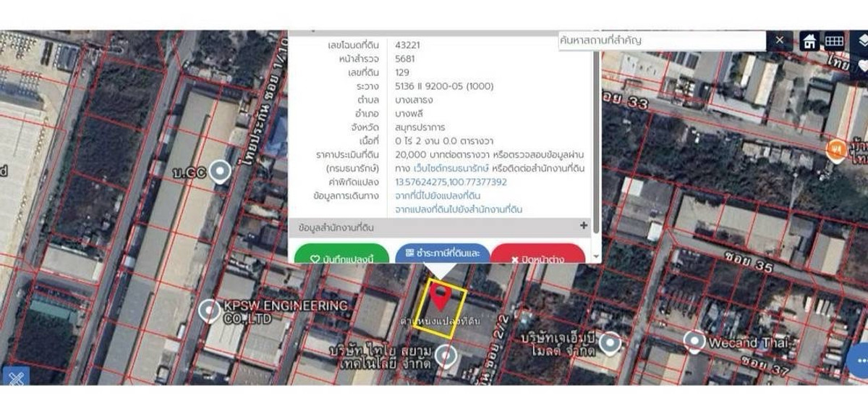This screenshot has width=868, height=399.
Task: Select the ม.CC place marker
Action: pyautogui.click(x=219, y=172)
